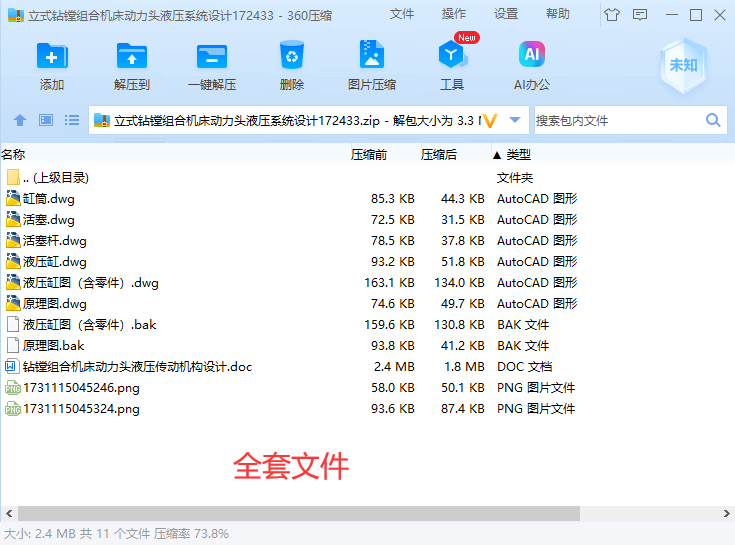Expand the path address dropdown arrow

tap(515, 120)
